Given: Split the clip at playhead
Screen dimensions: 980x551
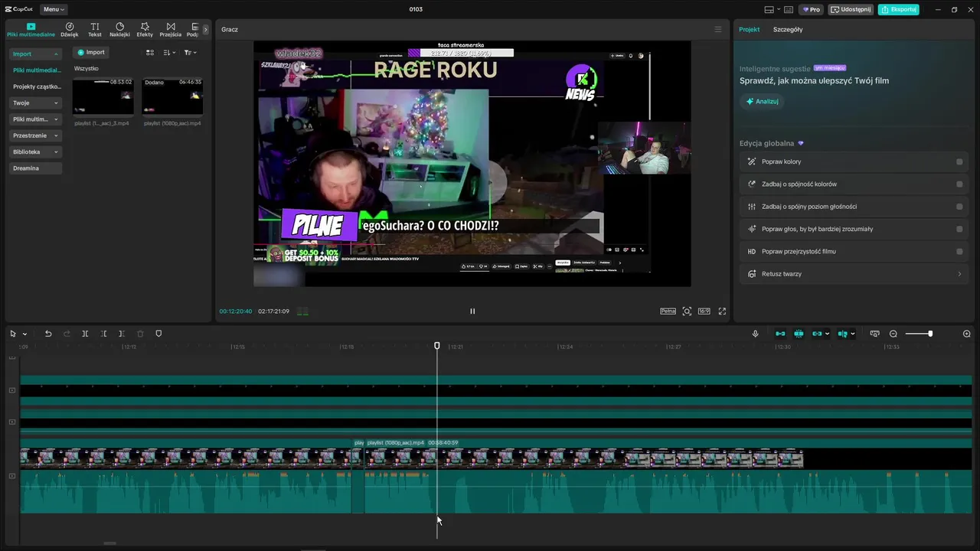Looking at the screenshot, I should 85,334.
